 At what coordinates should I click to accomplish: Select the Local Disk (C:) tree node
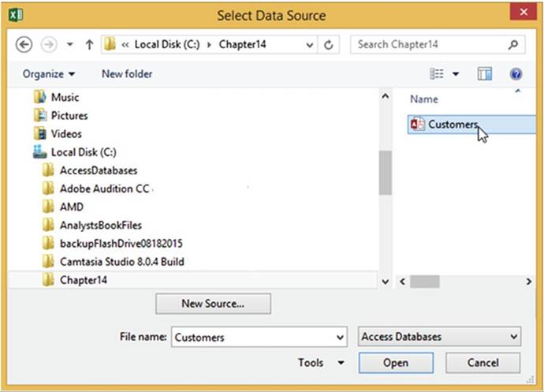[84, 152]
